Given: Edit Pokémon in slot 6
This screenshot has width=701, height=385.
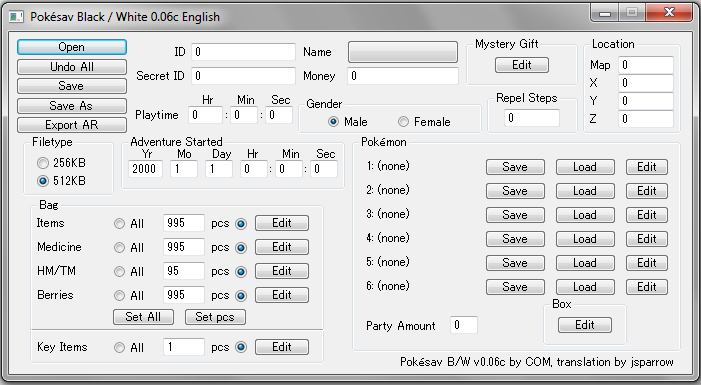Looking at the screenshot, I should [647, 287].
